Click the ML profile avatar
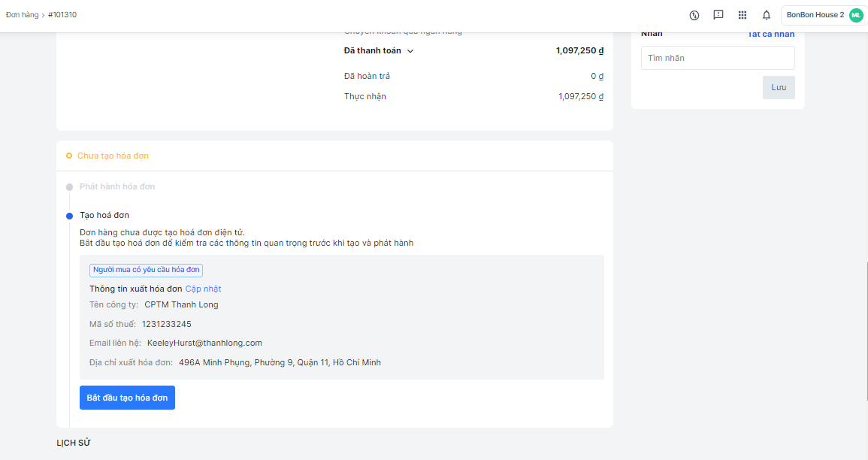The width and height of the screenshot is (868, 460). click(x=856, y=15)
